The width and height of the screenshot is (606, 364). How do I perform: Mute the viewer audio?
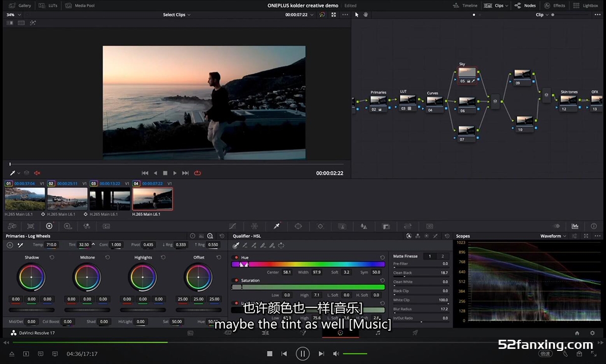point(37,173)
